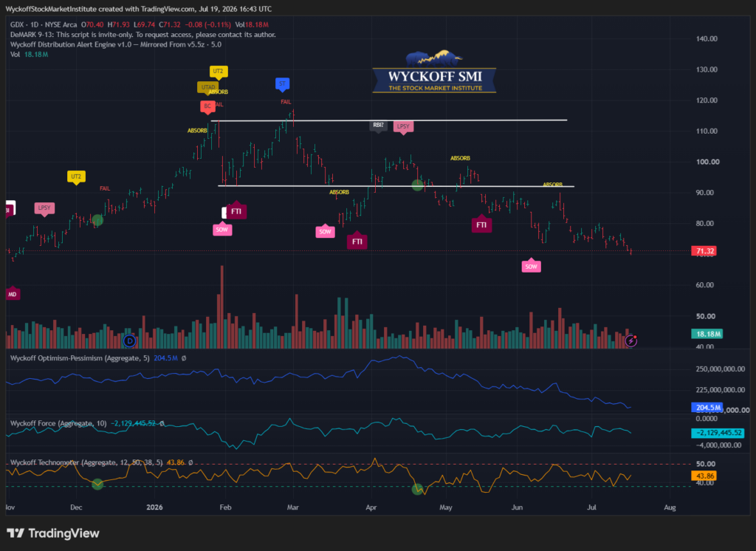Click the 140.00 price axis label
Viewport: 756px width, 551px height.
click(x=707, y=38)
